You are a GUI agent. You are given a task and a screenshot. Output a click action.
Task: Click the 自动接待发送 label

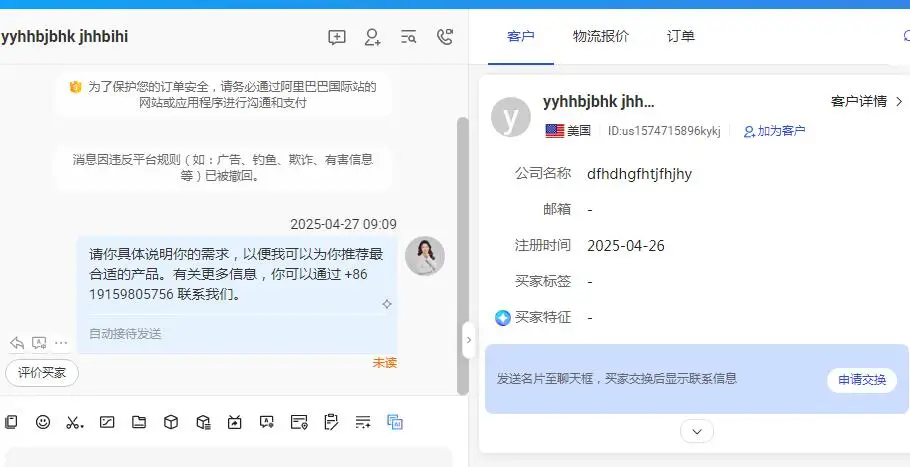[125, 334]
